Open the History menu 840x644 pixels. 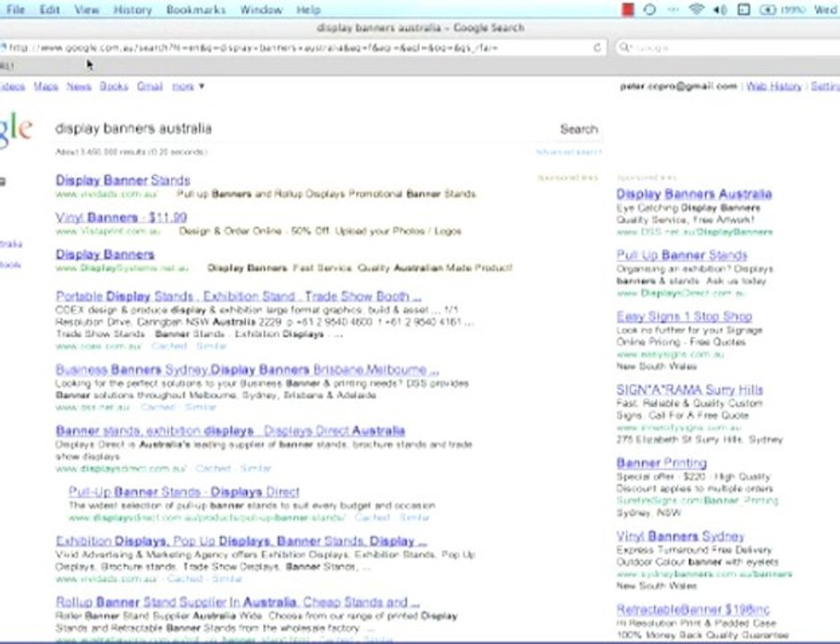pos(132,10)
